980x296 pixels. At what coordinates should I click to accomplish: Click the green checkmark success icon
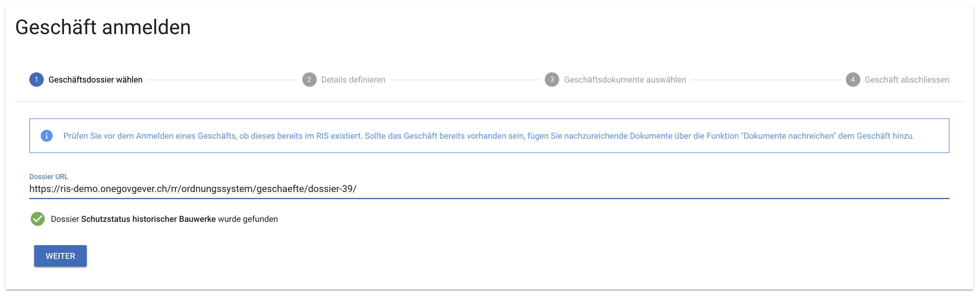pos(38,219)
